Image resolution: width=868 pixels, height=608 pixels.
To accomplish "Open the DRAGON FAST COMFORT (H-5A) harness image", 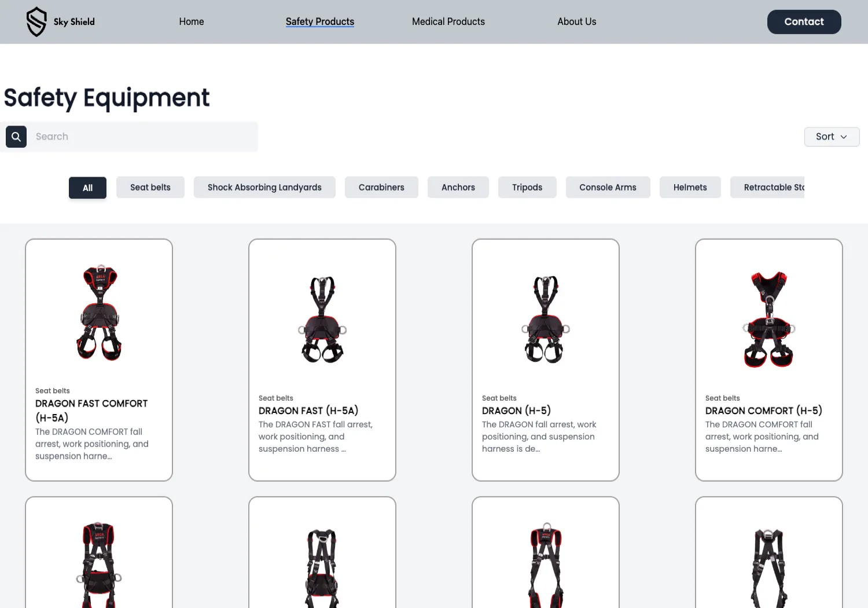I will pyautogui.click(x=99, y=313).
